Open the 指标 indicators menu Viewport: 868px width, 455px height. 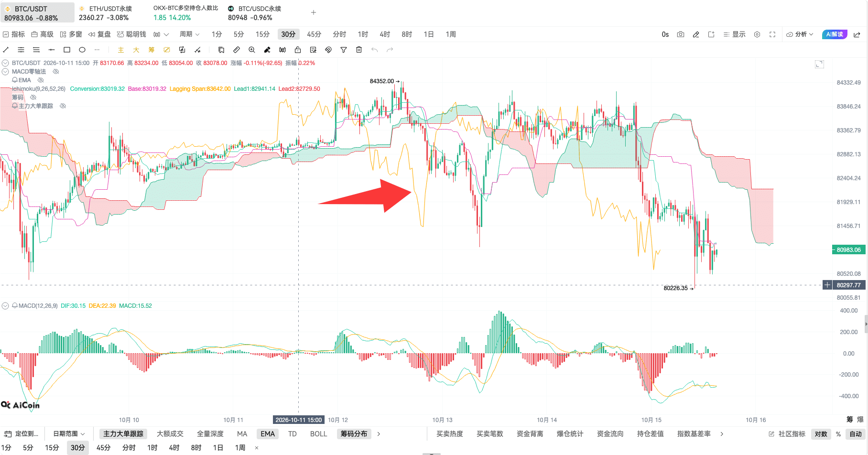pos(14,34)
